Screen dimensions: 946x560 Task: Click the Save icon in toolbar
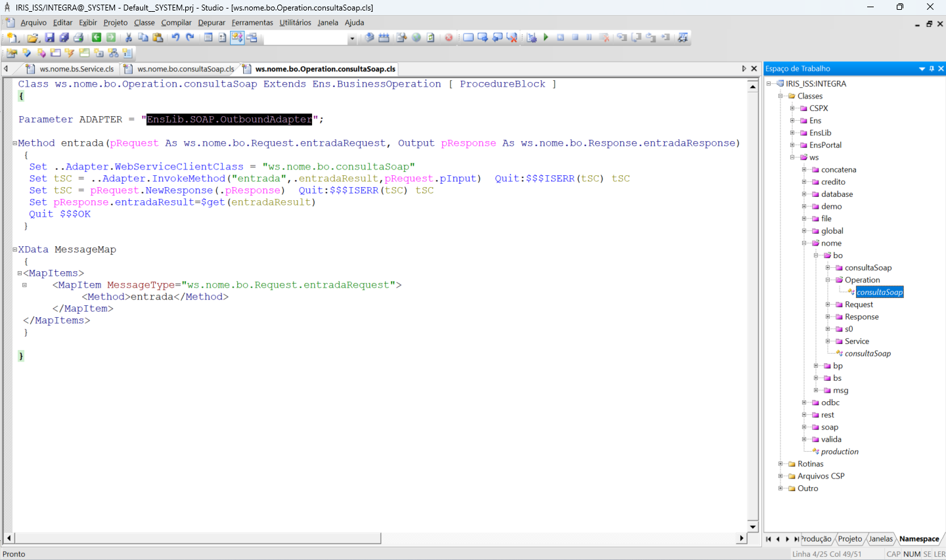tap(49, 37)
